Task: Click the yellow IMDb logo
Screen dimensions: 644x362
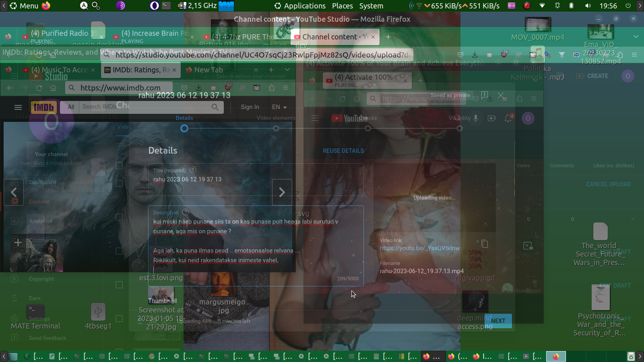Action: (43, 107)
